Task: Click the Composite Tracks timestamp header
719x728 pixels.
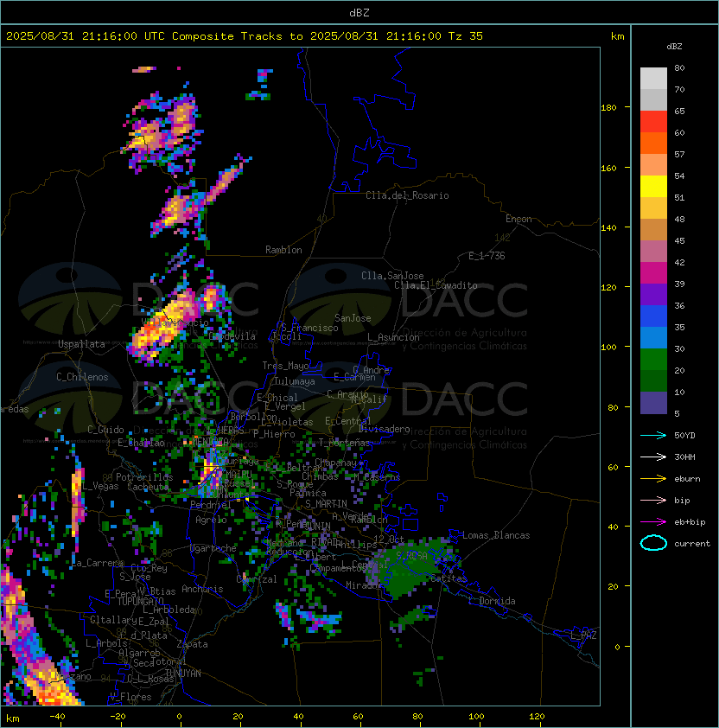Action: [245, 36]
